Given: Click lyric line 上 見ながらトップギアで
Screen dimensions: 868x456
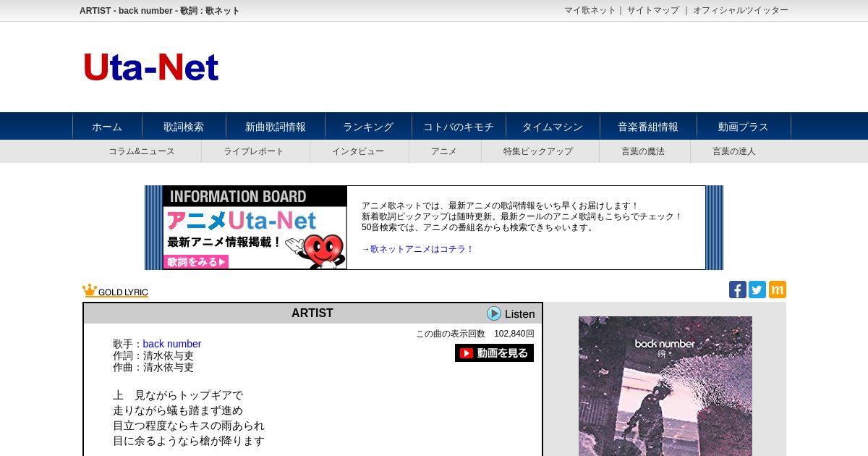Looking at the screenshot, I should [x=178, y=395].
